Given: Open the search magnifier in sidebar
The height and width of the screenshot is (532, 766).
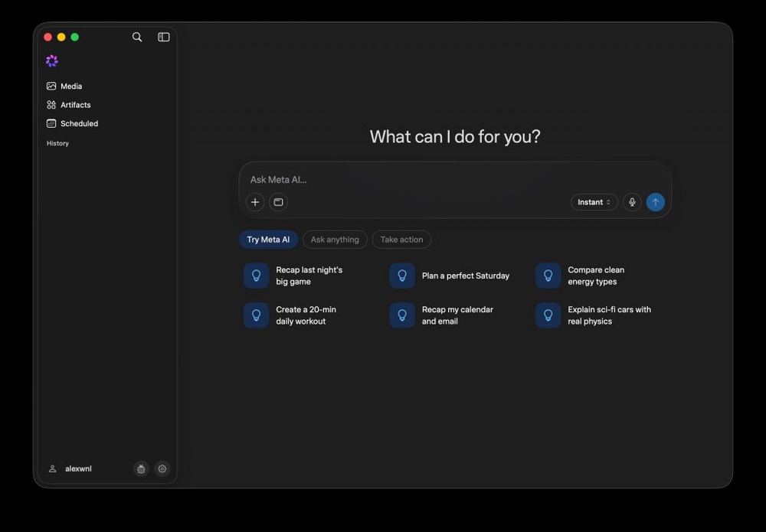Looking at the screenshot, I should (137, 37).
